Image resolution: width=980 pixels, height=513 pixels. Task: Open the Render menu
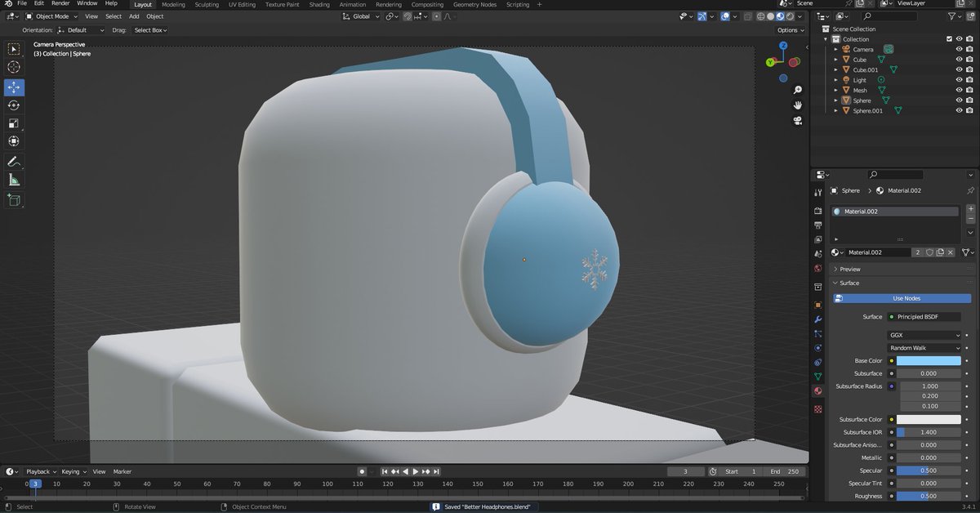[60, 3]
